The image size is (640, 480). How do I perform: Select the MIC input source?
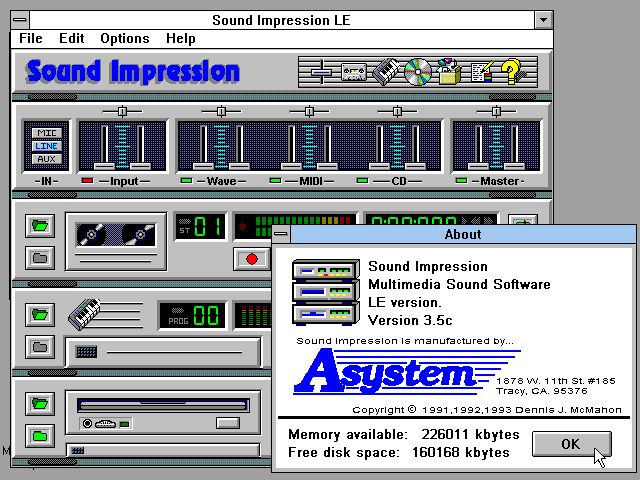pos(47,133)
